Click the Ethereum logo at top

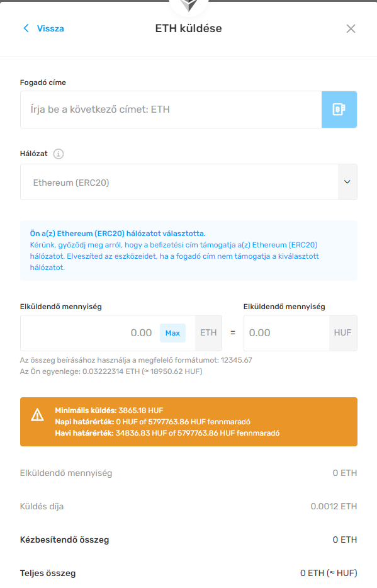[x=189, y=5]
